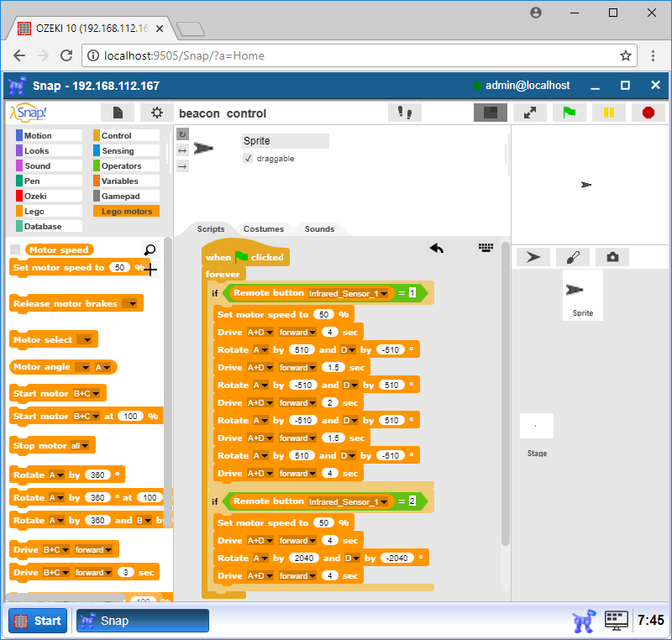Screen dimensions: 672x640
Task: Bookmark this page with star icon
Action: click(625, 55)
